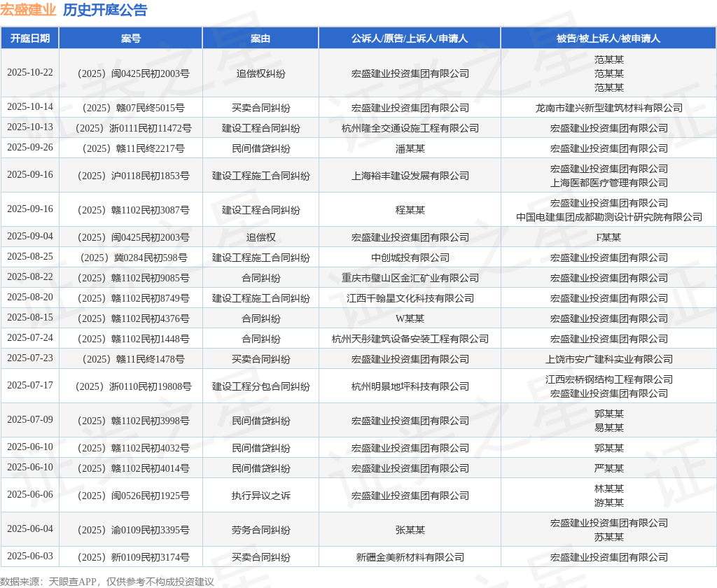Click the date 2025-08-20

tap(30, 297)
